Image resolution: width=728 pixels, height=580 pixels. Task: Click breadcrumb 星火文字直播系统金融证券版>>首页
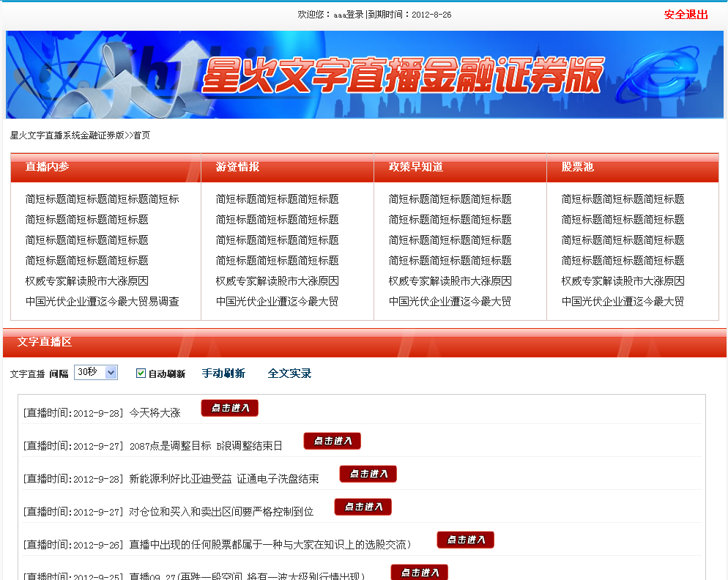tap(80, 135)
